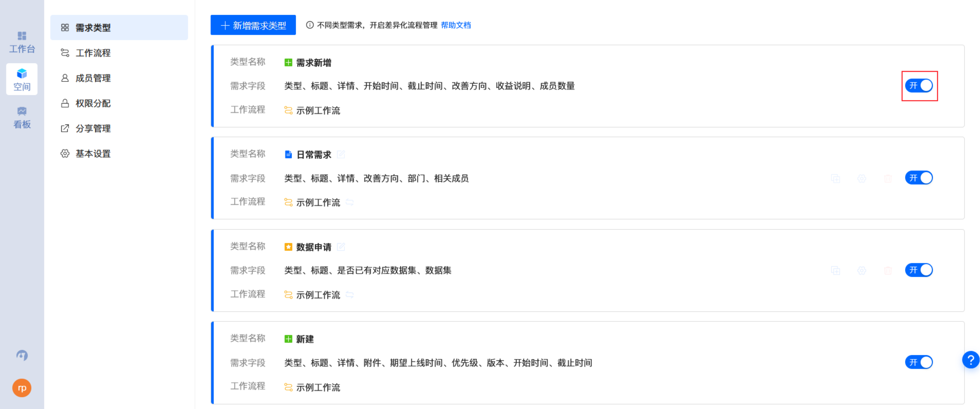The height and width of the screenshot is (409, 980).
Task: Turn off the 需求新增 type switch
Action: point(919,86)
